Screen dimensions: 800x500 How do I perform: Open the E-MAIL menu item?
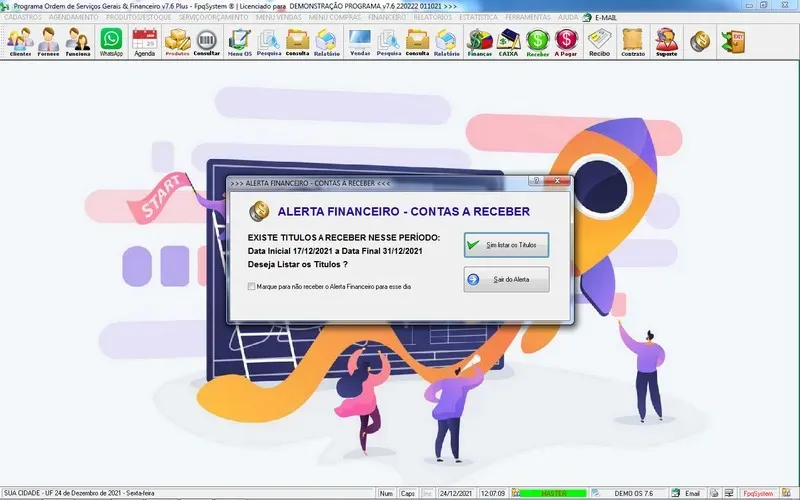(600, 18)
